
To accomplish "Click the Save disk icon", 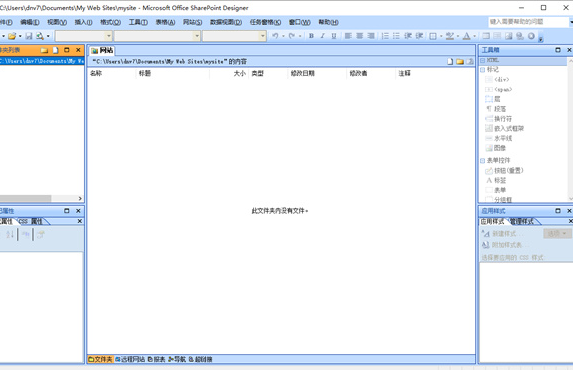I will 29,36.
